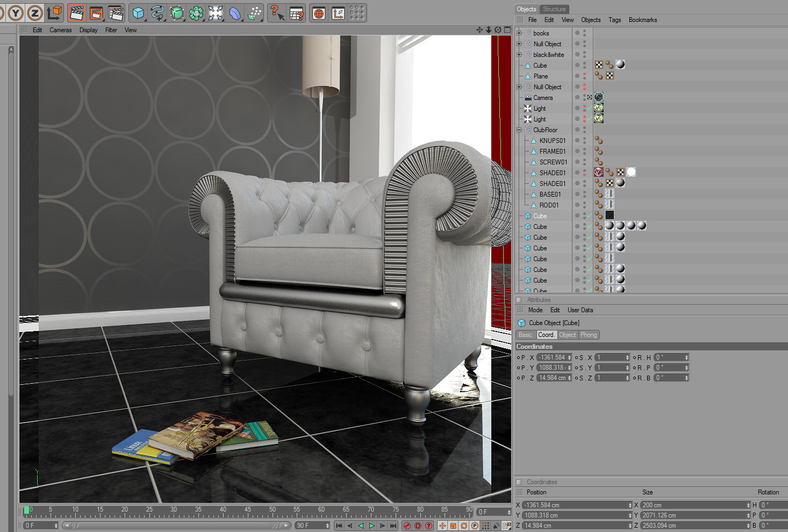Viewport: 788px width, 532px height.
Task: Collapse the ClubFloor hierarchy
Action: (x=519, y=130)
